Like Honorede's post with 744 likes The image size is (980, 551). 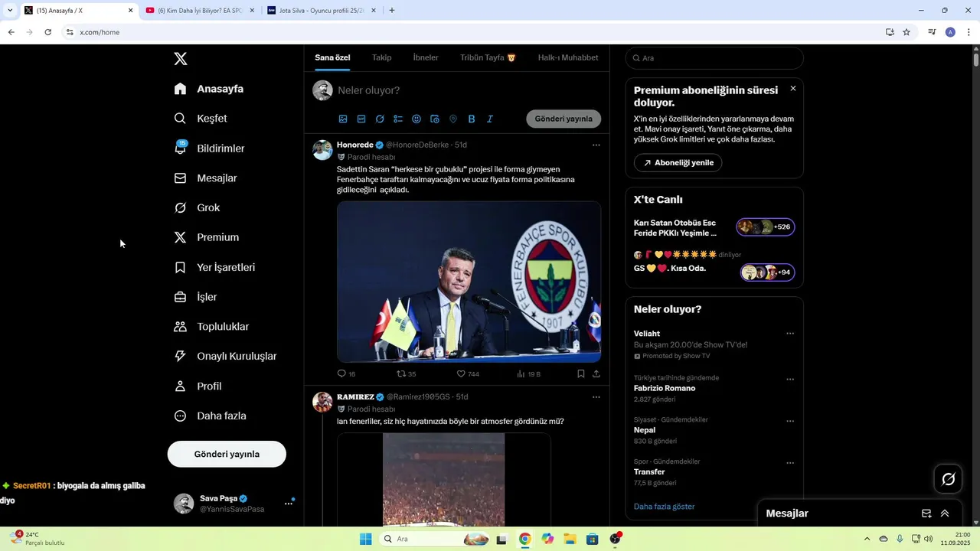[468, 374]
